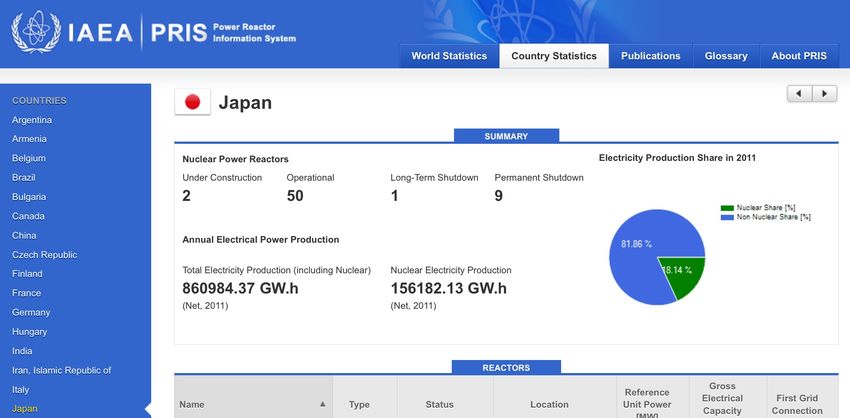Select Czech Republic in the countries list

(x=44, y=255)
